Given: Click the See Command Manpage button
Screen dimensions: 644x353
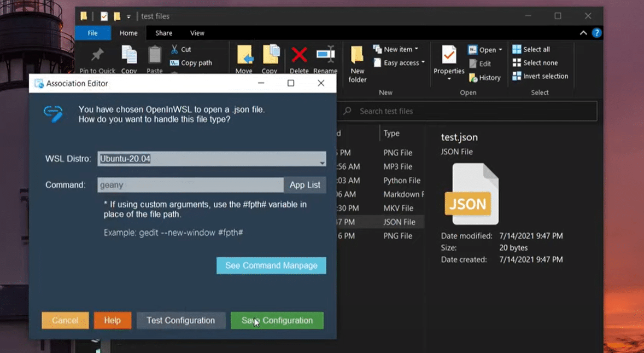Looking at the screenshot, I should pyautogui.click(x=271, y=265).
